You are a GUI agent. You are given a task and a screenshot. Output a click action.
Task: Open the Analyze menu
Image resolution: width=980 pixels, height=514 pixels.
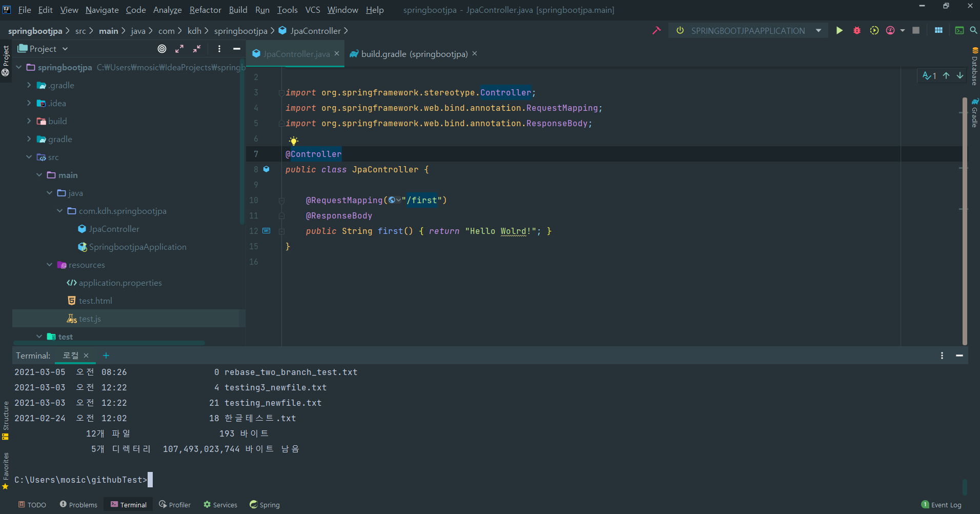pyautogui.click(x=167, y=10)
